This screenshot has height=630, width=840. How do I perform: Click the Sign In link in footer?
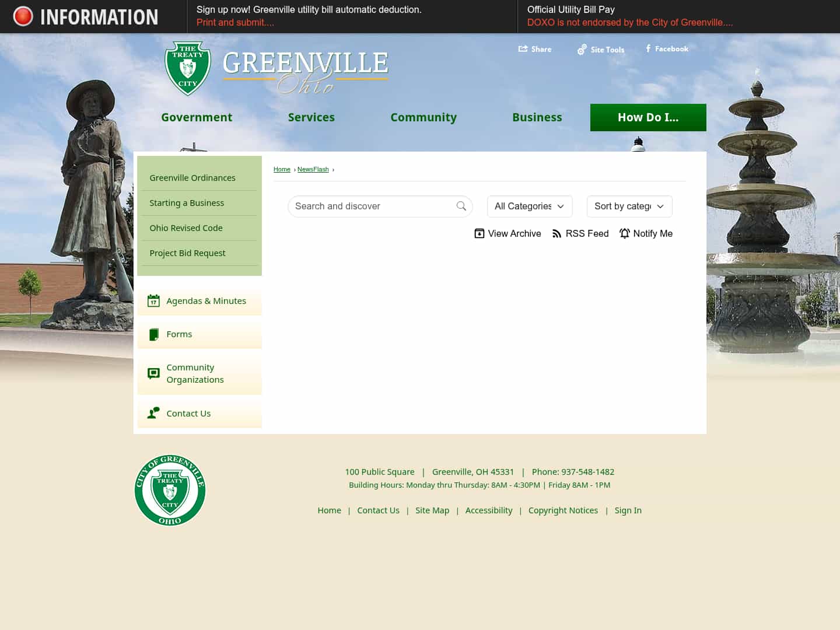(x=628, y=510)
